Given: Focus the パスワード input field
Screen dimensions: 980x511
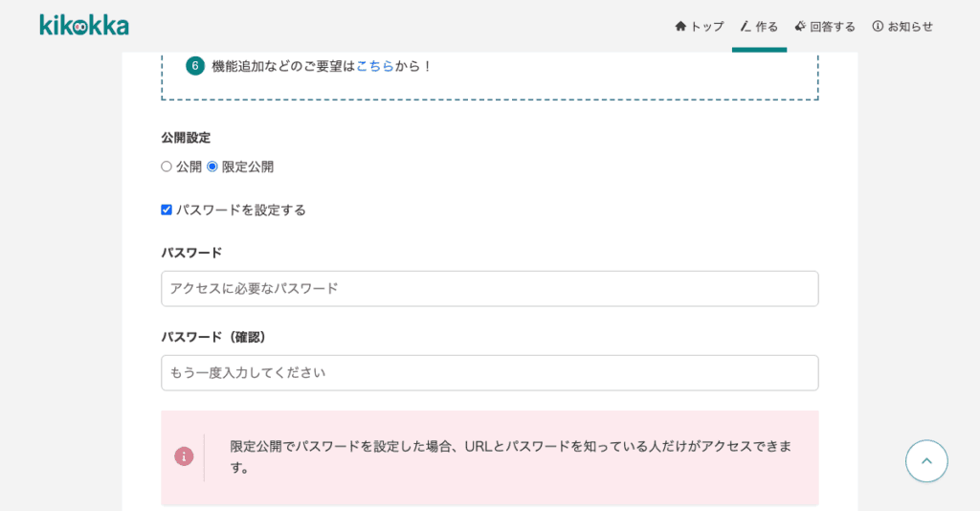Looking at the screenshot, I should [x=489, y=289].
